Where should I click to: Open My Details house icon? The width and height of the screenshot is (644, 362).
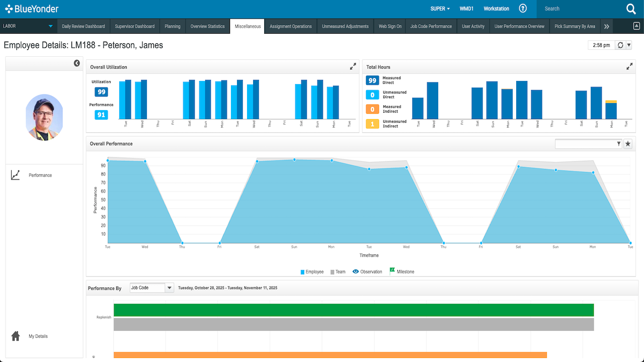click(x=16, y=336)
